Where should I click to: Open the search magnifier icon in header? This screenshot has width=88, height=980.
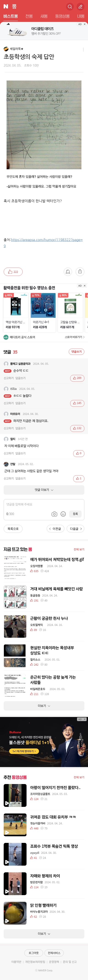70,6
